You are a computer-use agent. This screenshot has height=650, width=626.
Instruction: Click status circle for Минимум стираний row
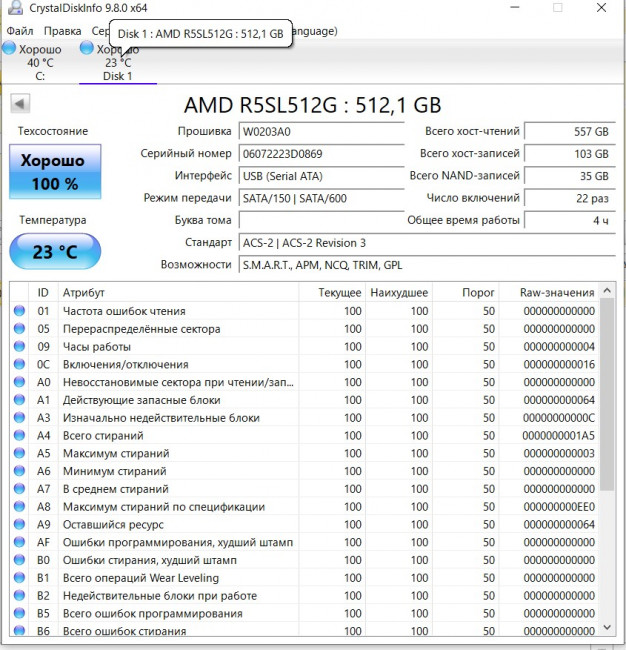(x=19, y=471)
